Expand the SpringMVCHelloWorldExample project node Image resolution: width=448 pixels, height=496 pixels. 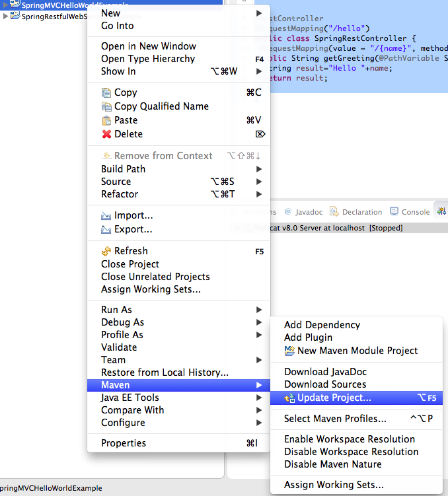(x=5, y=5)
